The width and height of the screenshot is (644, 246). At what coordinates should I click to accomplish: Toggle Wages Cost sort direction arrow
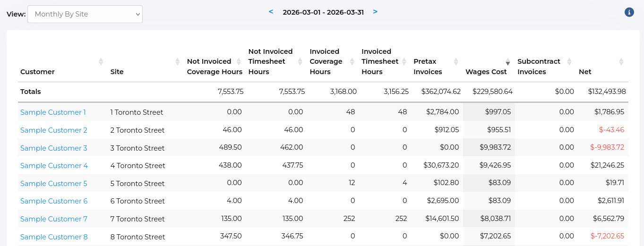pos(508,63)
